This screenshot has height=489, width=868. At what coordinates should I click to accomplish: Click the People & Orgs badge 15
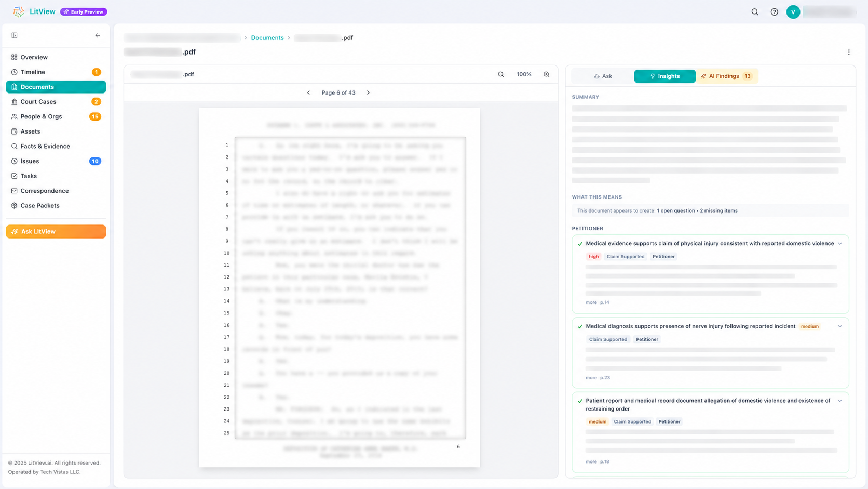(x=95, y=116)
